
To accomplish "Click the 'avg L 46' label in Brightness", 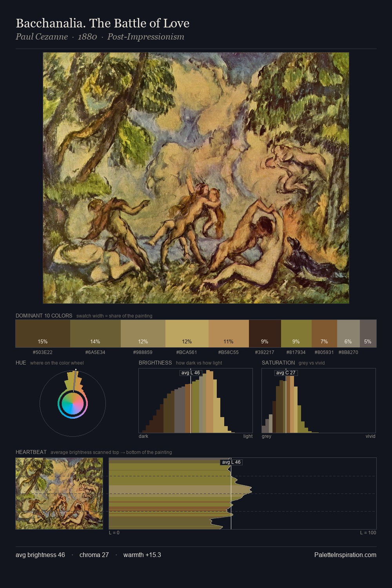I will click(x=191, y=373).
